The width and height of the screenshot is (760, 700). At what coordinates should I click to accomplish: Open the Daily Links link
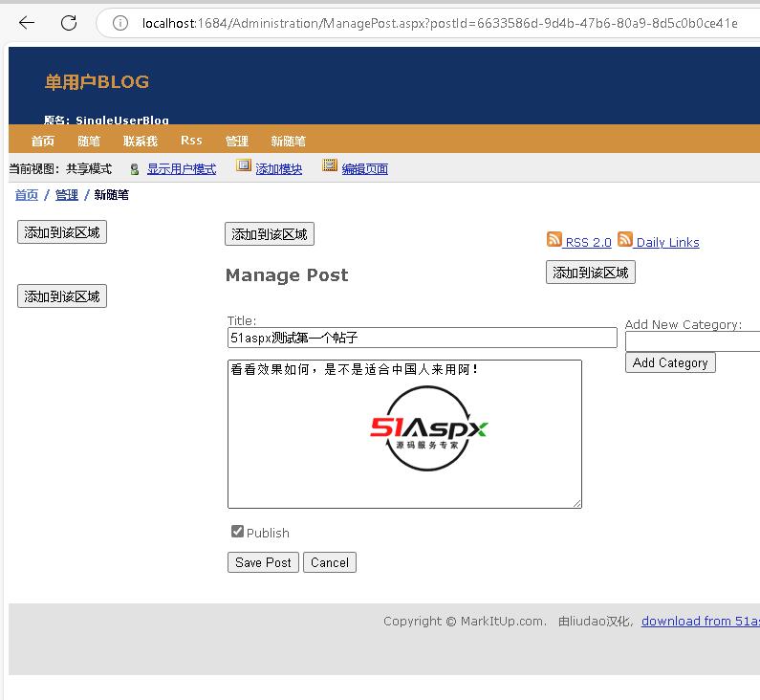click(668, 242)
